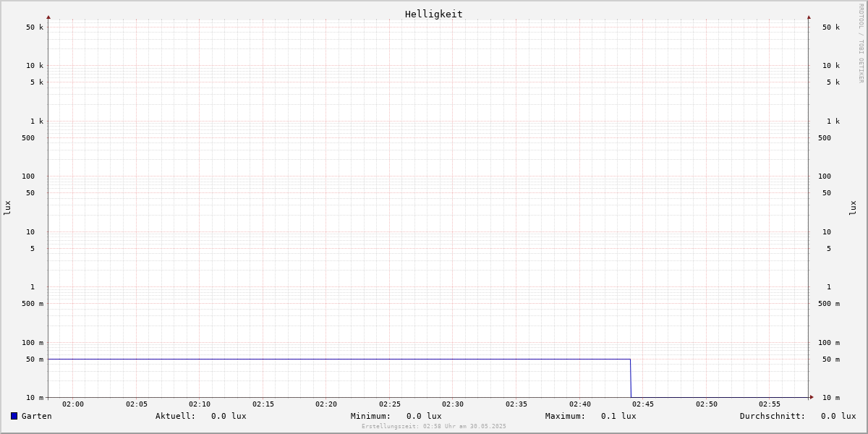This screenshot has height=434, width=868.
Task: Click the blue line's vertical drop near 02:44
Action: [631, 378]
